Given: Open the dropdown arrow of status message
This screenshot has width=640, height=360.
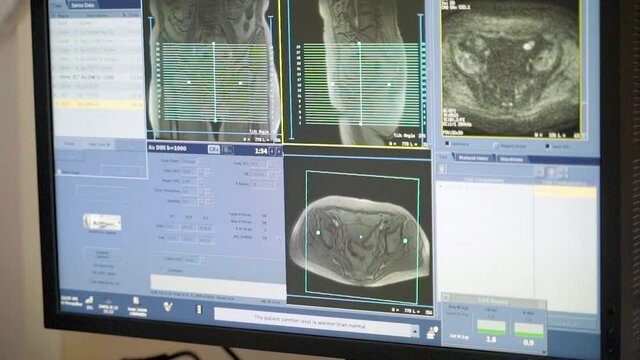Looking at the screenshot, I should [415, 331].
